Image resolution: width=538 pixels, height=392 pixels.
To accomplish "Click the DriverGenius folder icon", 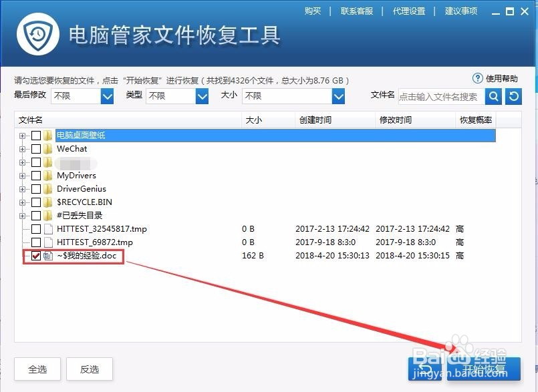I will click(x=47, y=189).
